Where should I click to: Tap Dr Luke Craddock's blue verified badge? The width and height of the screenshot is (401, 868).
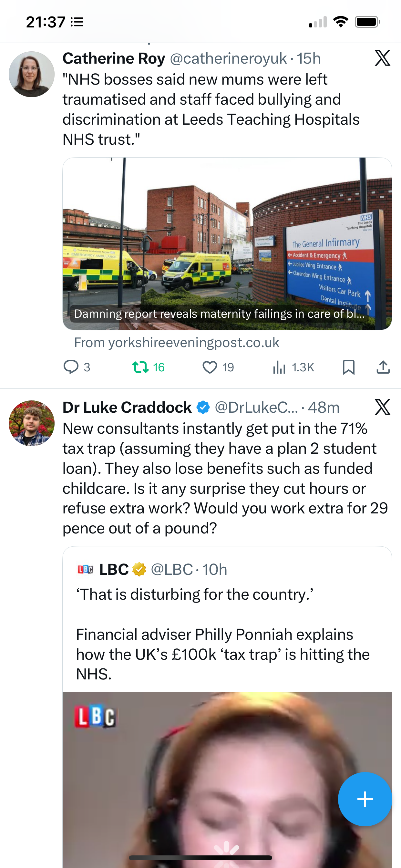pos(203,408)
